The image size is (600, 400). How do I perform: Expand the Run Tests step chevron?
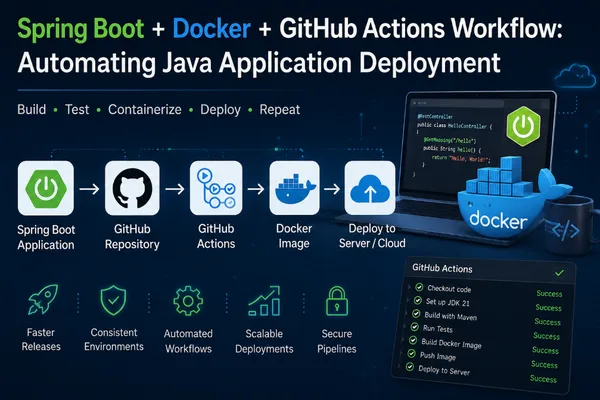click(405, 326)
